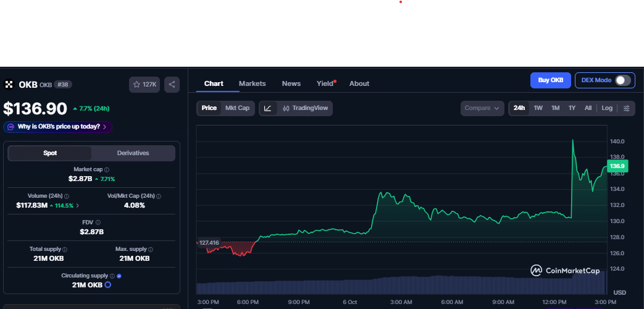Viewport: 644px width, 309px height.
Task: Switch to Derivatives data
Action: click(x=133, y=153)
